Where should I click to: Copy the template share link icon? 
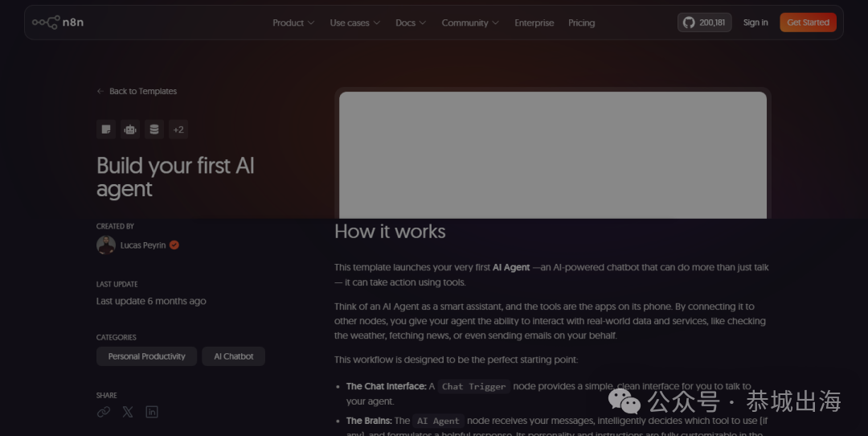(x=104, y=412)
